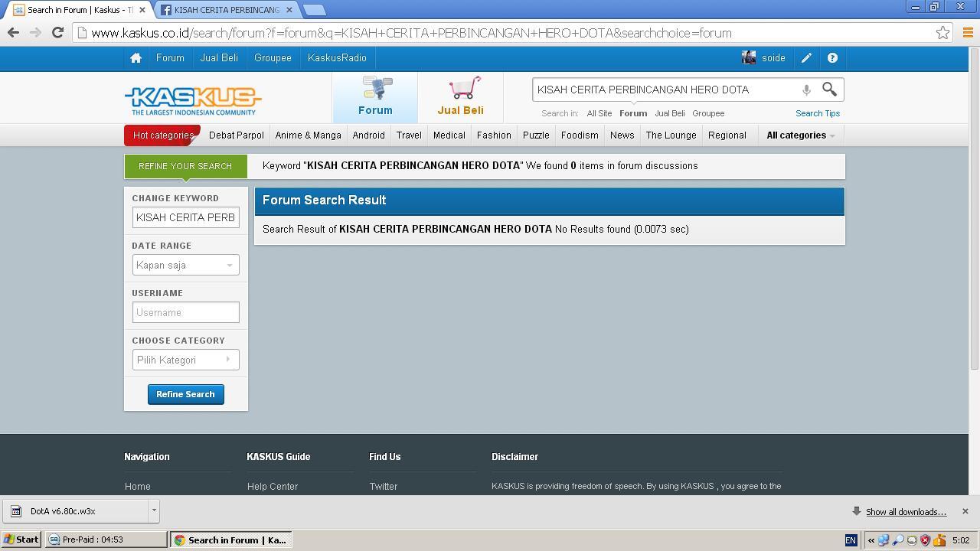Click the KASKUS logo
The width and height of the screenshot is (980, 551).
pyautogui.click(x=193, y=100)
